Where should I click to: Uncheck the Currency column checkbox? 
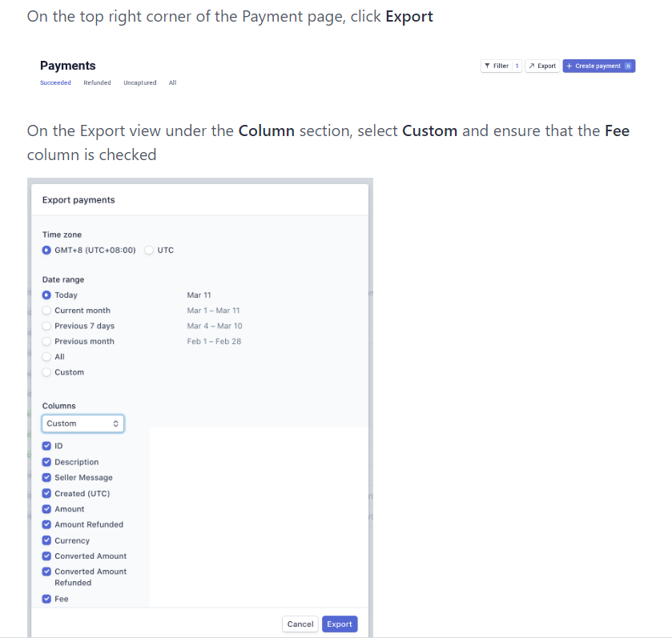tap(47, 540)
